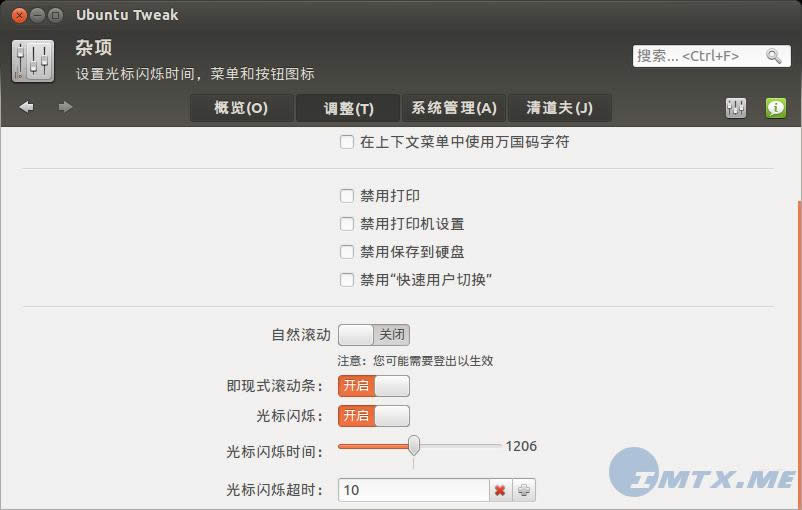Screen dimensions: 802x510
Task: Check the 禁用保存到硬盘 checkbox
Action: coord(347,252)
